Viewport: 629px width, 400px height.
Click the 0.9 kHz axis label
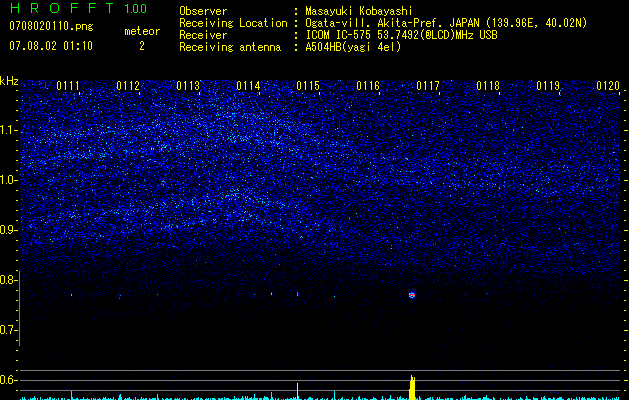[9, 230]
